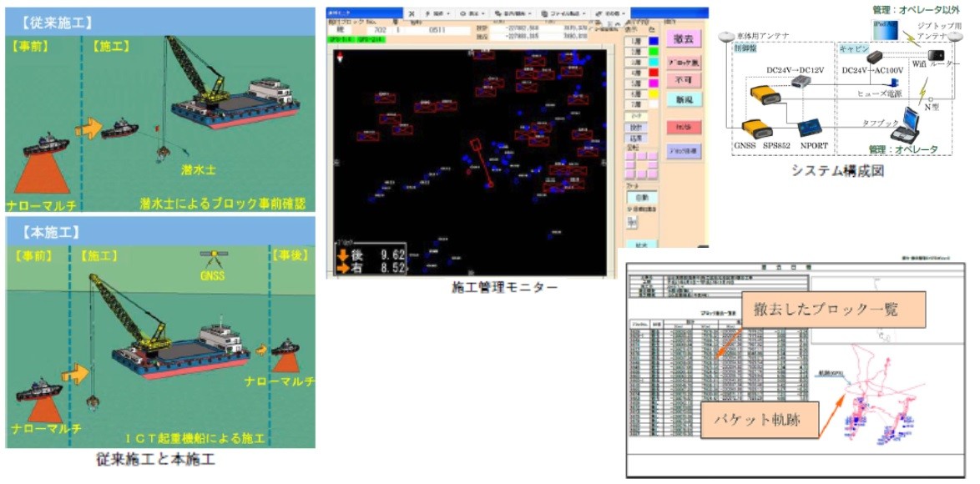Click the cyan color swatch for 3層

click(x=654, y=63)
